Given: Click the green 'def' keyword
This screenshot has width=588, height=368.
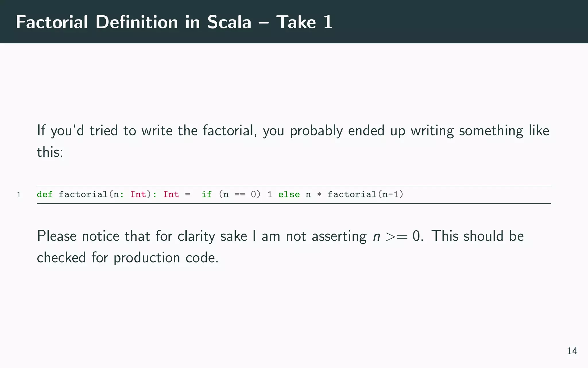Looking at the screenshot, I should coord(45,195).
